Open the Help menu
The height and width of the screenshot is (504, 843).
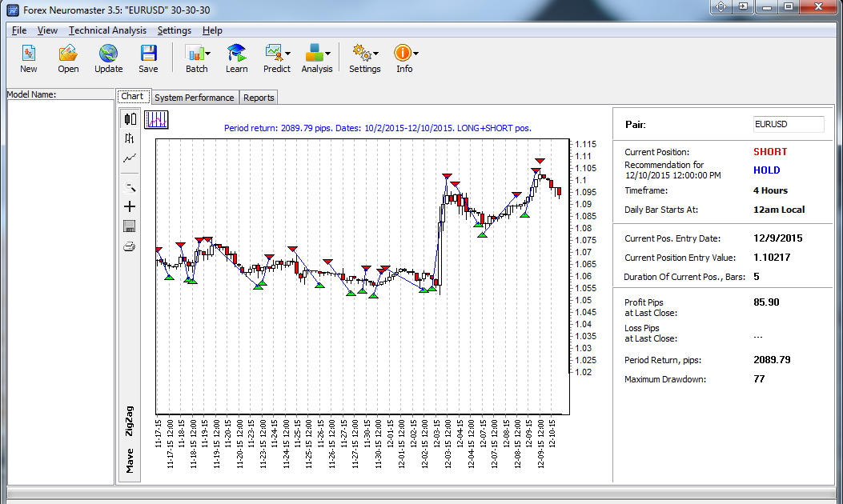click(212, 30)
